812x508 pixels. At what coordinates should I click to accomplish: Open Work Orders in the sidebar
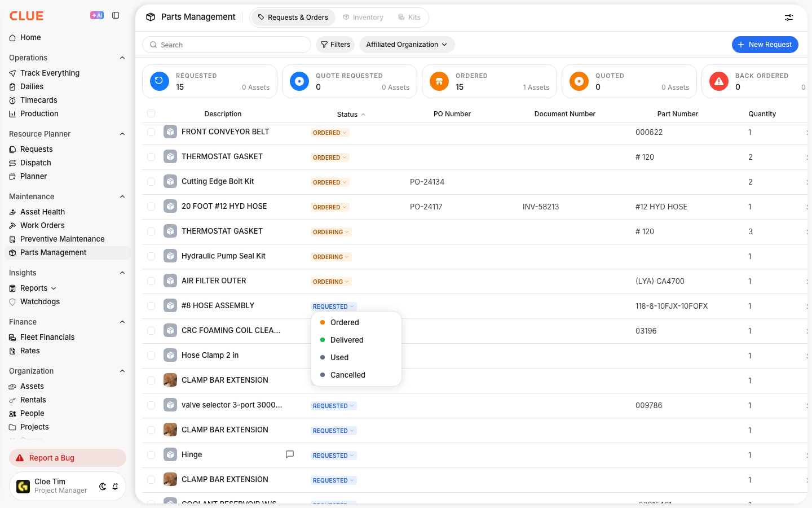pyautogui.click(x=42, y=225)
